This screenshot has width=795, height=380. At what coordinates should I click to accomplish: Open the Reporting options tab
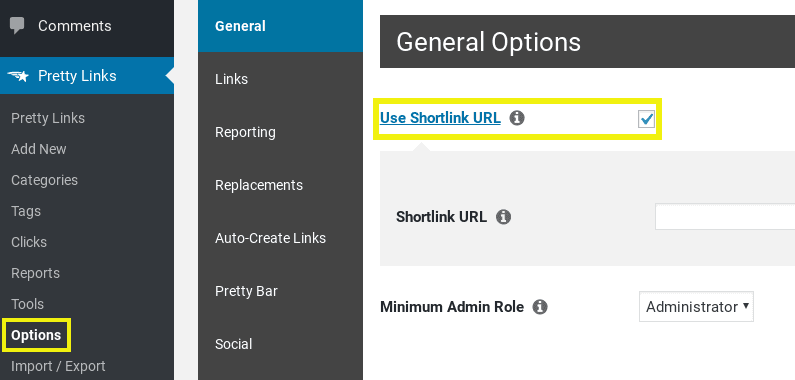(x=280, y=132)
